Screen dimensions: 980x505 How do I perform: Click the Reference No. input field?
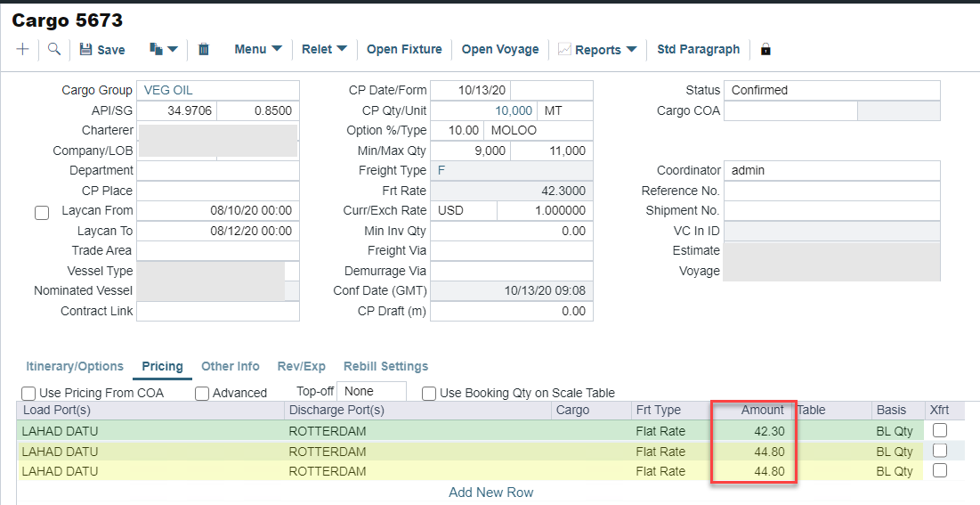tap(831, 191)
